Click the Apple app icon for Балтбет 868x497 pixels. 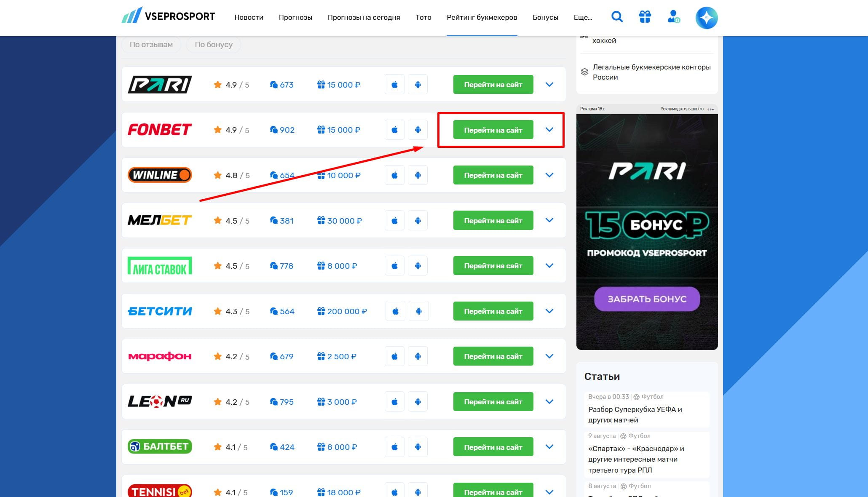tap(394, 447)
